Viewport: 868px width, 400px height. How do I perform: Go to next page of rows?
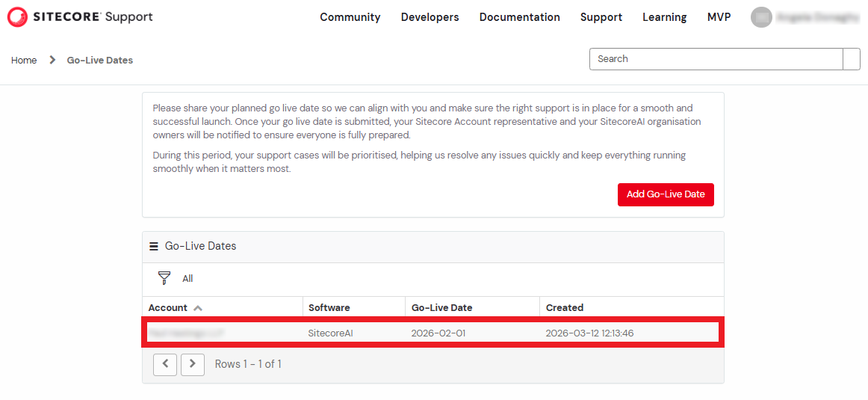coord(193,364)
